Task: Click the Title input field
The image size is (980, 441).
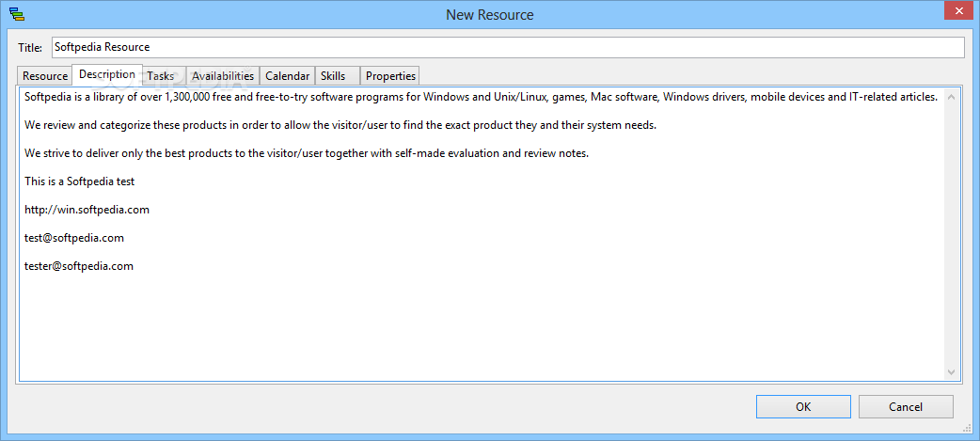Action: [508, 47]
